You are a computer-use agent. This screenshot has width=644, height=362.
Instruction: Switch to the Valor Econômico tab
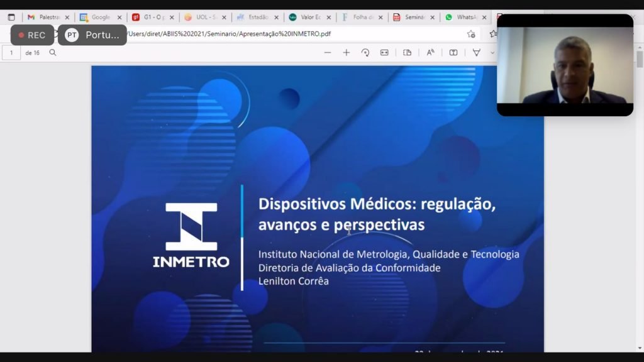pos(307,18)
